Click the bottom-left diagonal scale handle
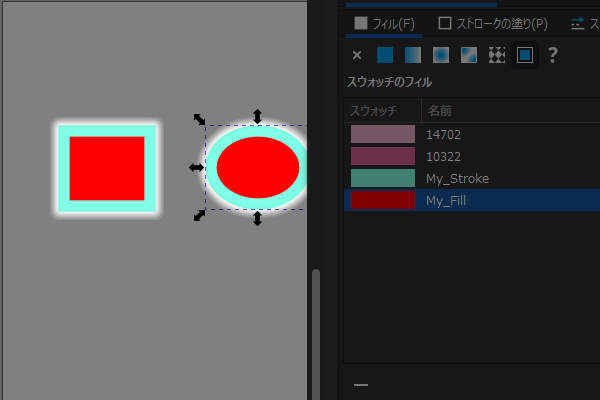This screenshot has height=400, width=600. coord(199,216)
